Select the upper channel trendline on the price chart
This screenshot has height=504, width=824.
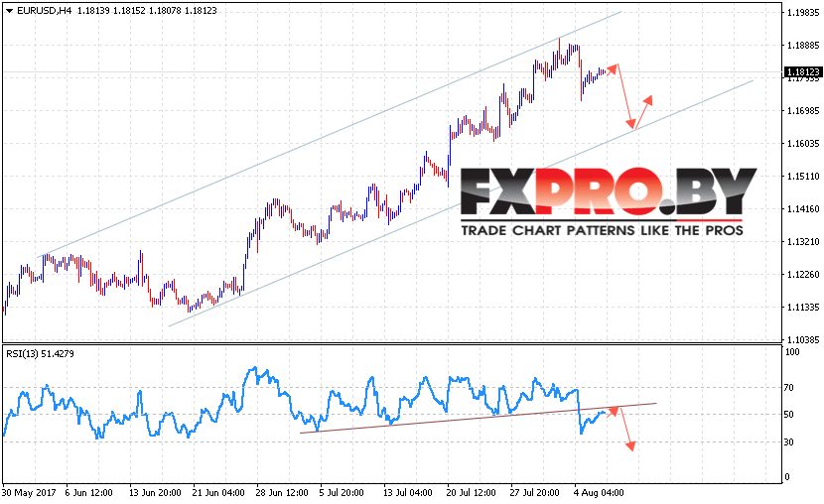tap(331, 133)
